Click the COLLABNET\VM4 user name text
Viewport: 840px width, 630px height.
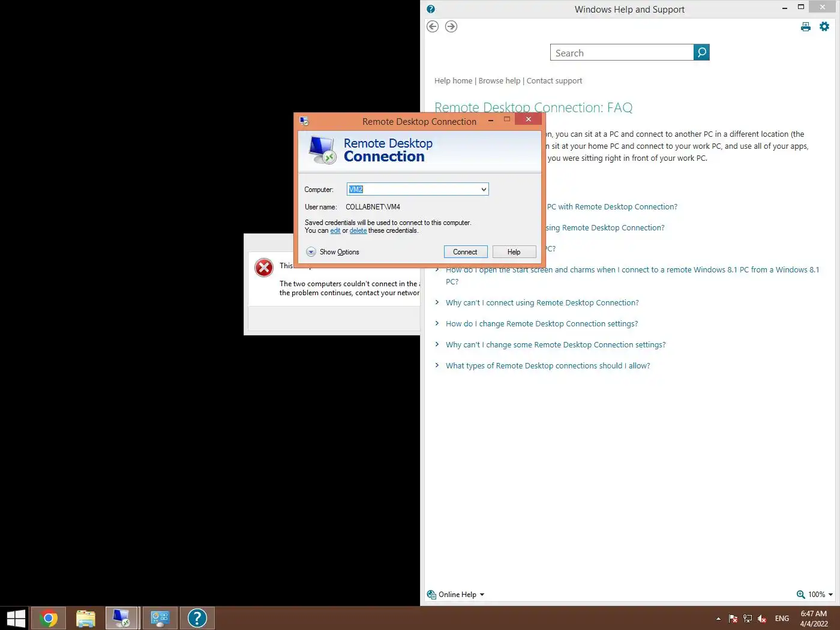pyautogui.click(x=373, y=207)
